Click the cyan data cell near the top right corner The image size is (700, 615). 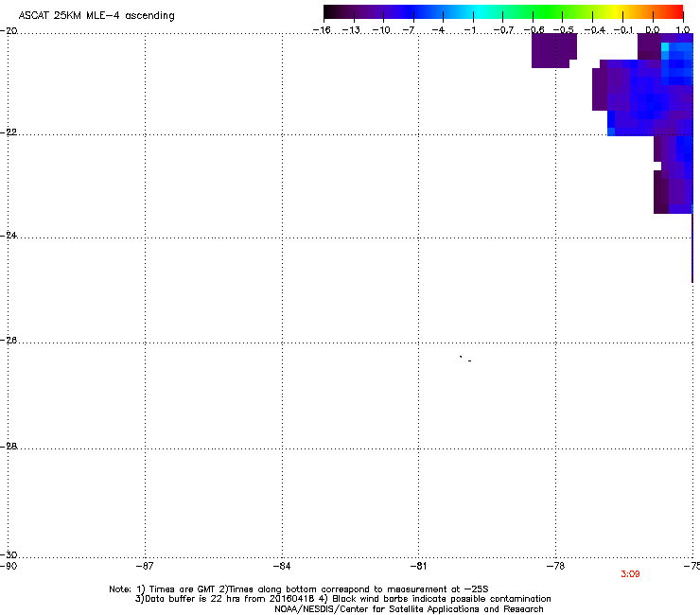(665, 47)
